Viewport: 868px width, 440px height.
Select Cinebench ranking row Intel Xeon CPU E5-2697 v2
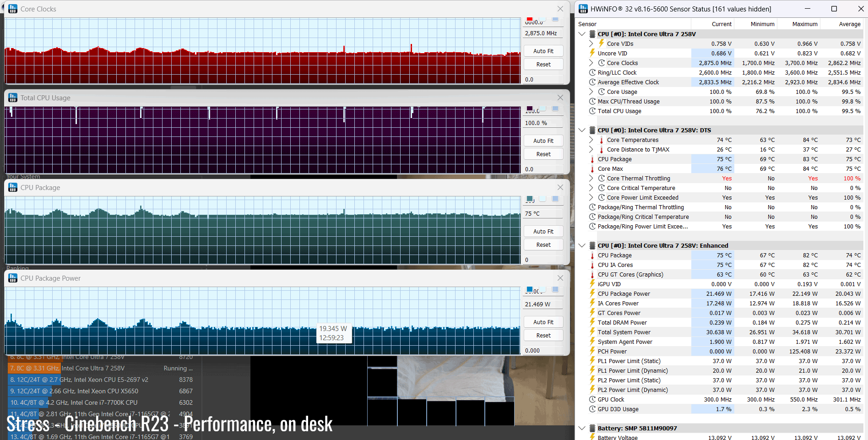point(102,380)
